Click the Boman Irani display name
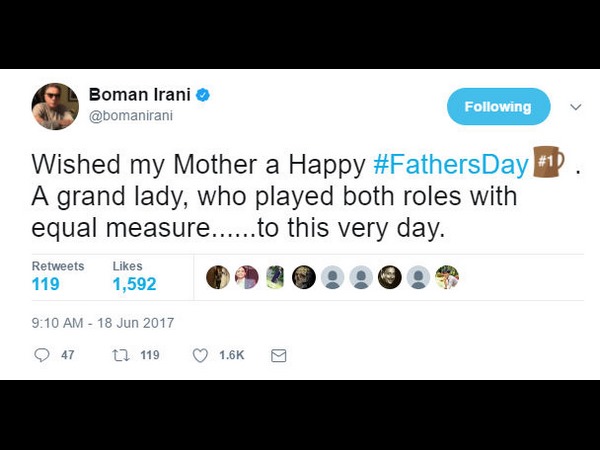Screen dimensions: 600x450 tap(146, 96)
